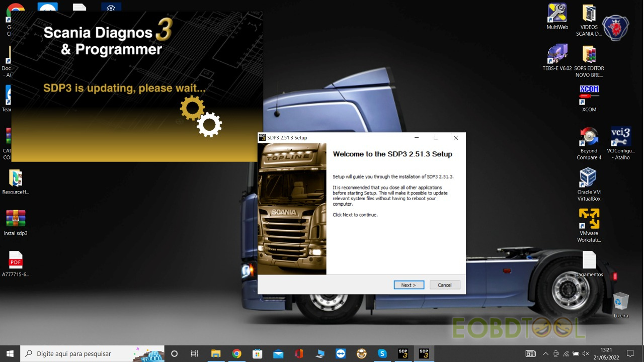This screenshot has height=362, width=644.
Task: Open the VMware Workstation desktop icon
Action: point(589,226)
